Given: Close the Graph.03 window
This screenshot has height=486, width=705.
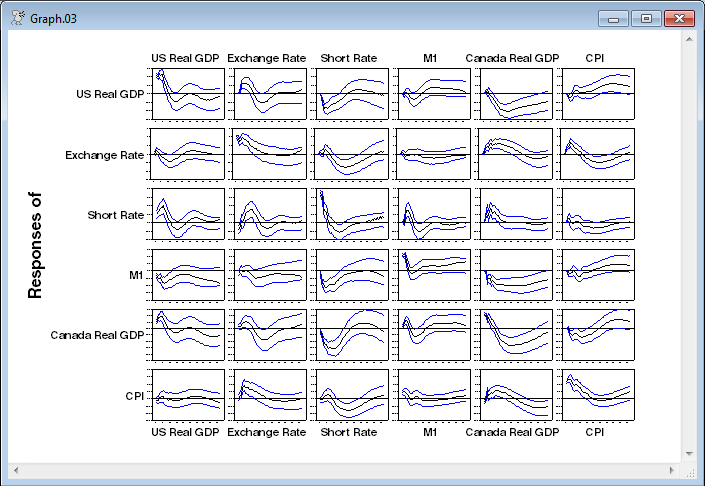Looking at the screenshot, I should click(x=679, y=18).
